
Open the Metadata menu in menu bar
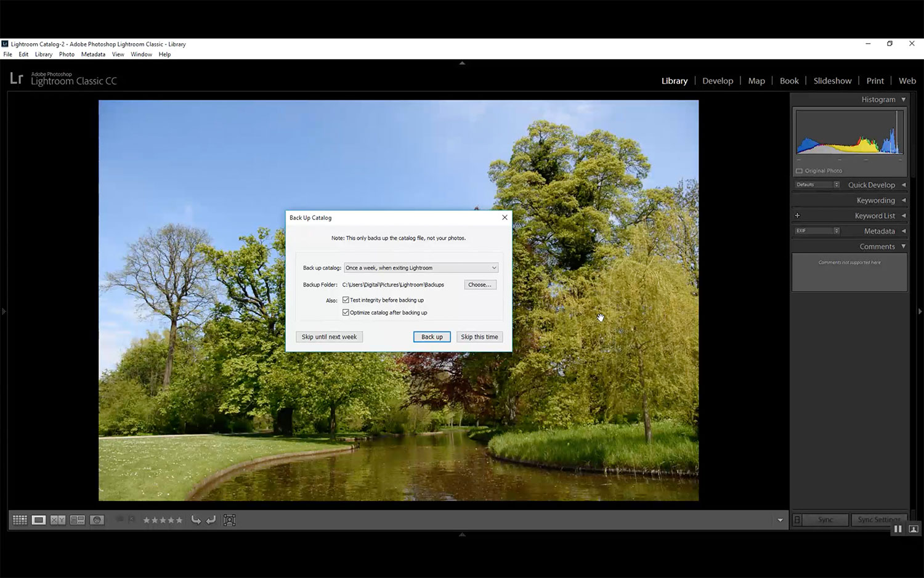tap(93, 54)
